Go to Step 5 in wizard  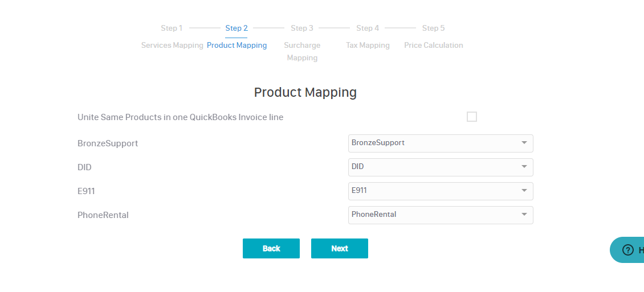coord(433,28)
